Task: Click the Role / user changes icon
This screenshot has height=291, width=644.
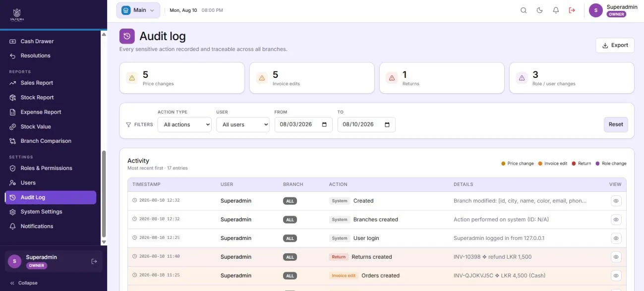Action: pyautogui.click(x=522, y=78)
